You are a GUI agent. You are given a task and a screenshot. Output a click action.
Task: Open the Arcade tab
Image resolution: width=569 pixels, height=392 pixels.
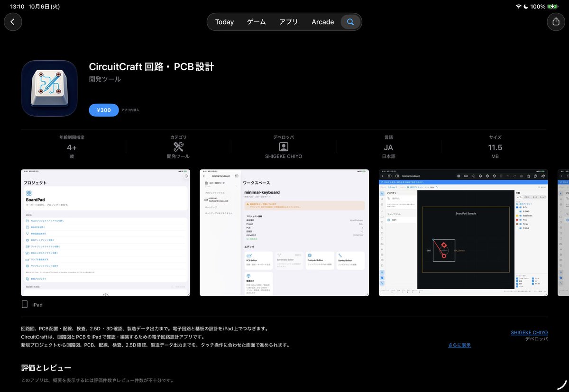[322, 22]
